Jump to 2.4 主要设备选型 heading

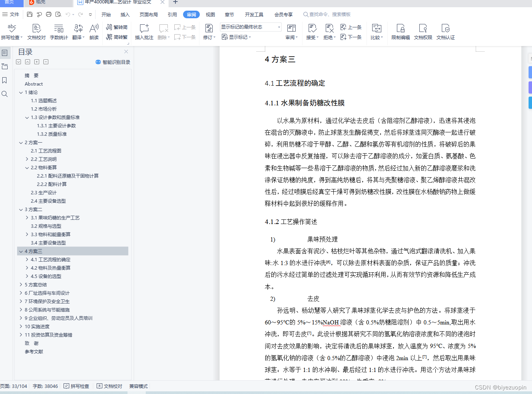[48, 201]
